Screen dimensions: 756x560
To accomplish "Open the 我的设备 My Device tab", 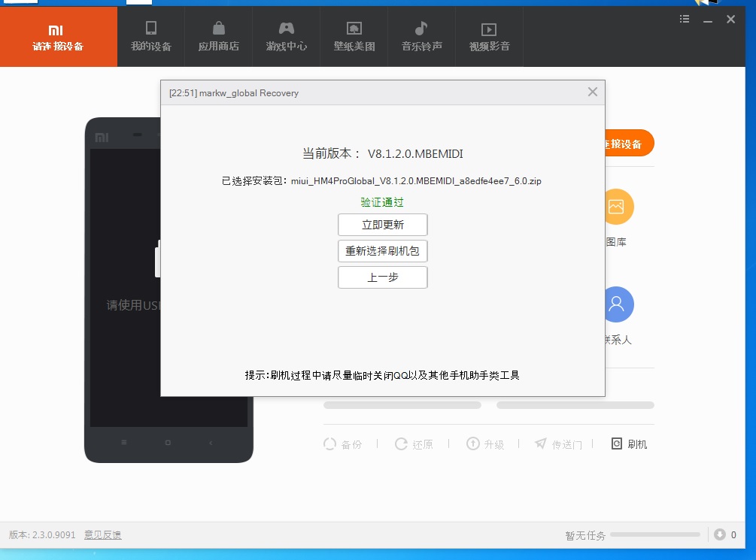I will tap(151, 37).
